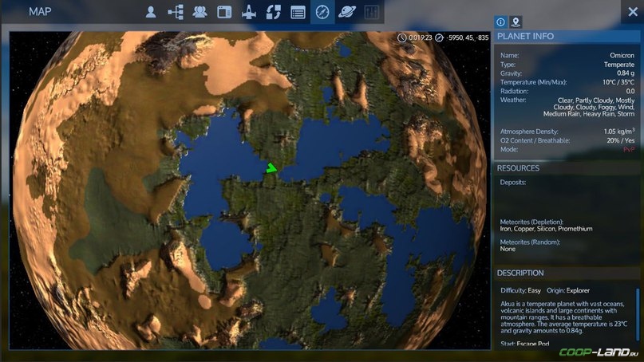Select the compass map icon
This screenshot has height=362, width=644.
322,12
